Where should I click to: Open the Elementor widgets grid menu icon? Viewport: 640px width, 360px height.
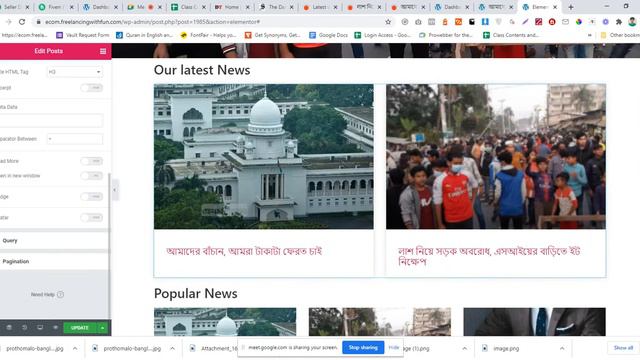103,51
